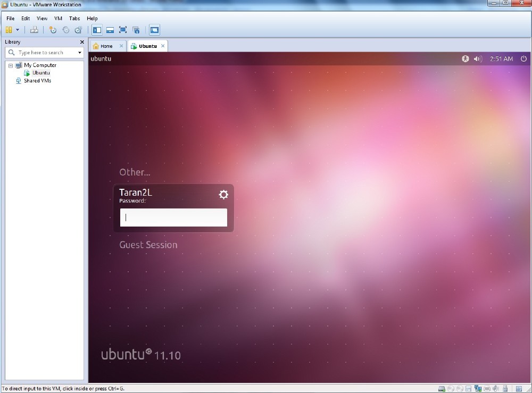The image size is (532, 393).
Task: Click the VMware Workstation title bar icon
Action: click(5, 4)
